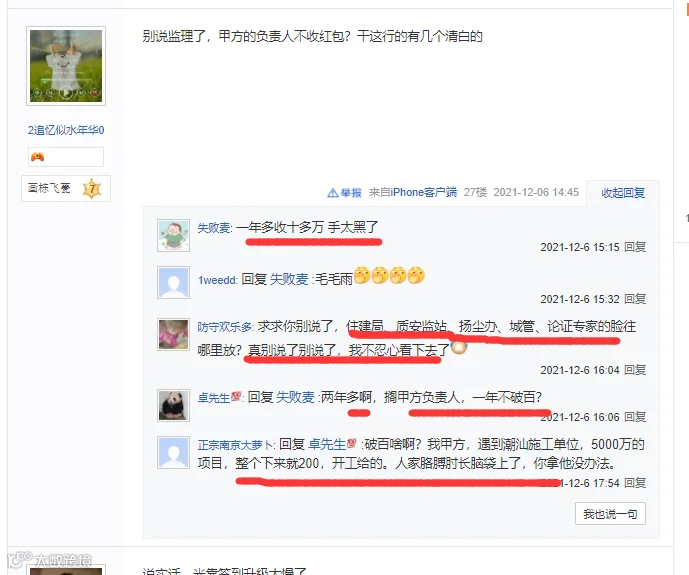689x575 pixels.
Task: Click 失败麦 commenter avatar image
Action: (x=174, y=235)
